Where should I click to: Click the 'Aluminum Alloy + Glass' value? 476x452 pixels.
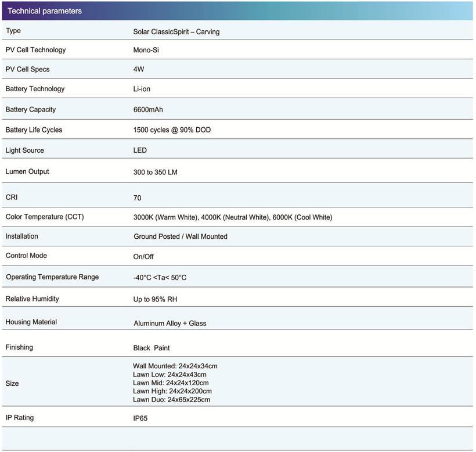(x=170, y=324)
